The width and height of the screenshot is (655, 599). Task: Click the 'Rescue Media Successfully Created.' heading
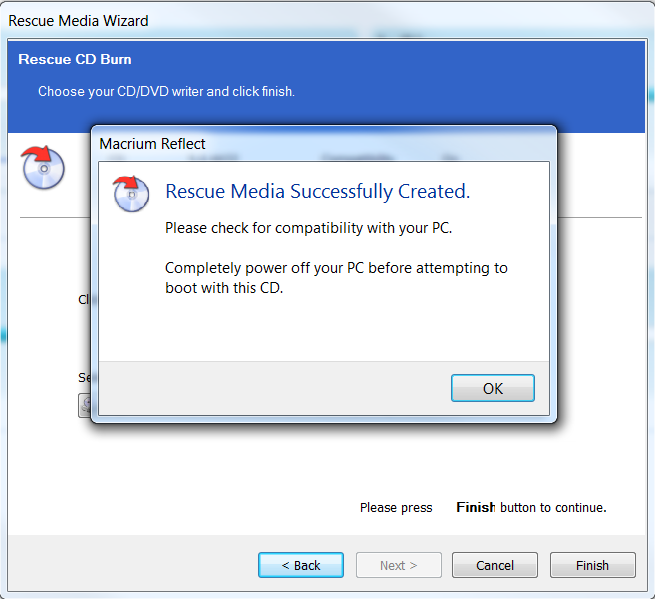[317, 191]
